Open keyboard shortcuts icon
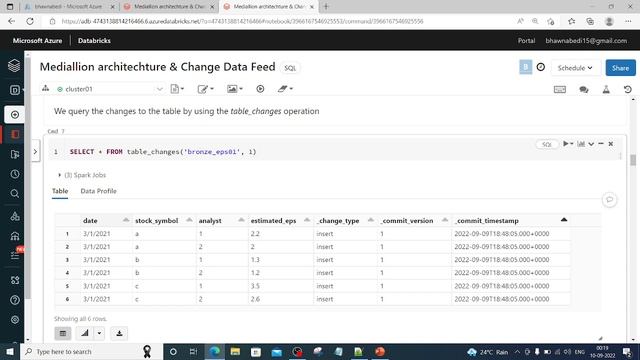 click(560, 89)
